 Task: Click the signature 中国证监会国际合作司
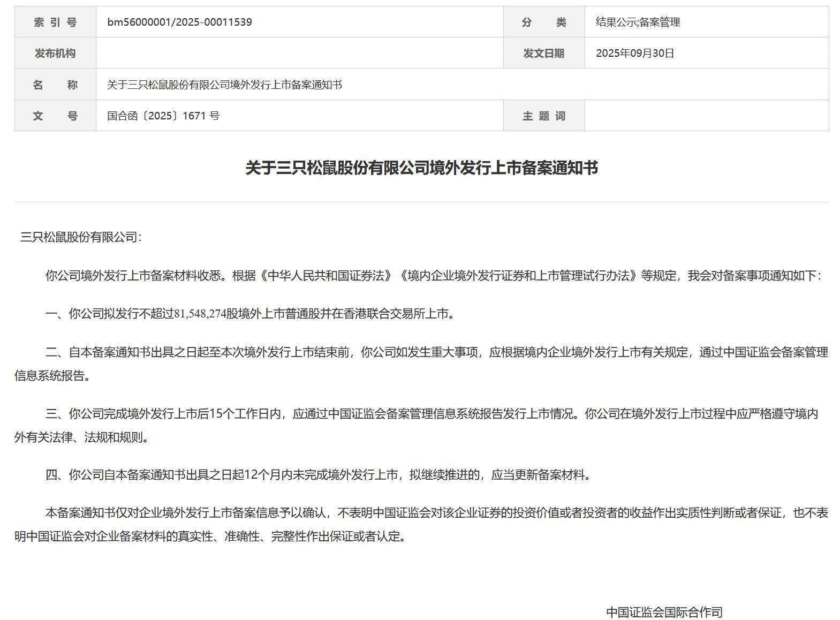[x=664, y=612]
